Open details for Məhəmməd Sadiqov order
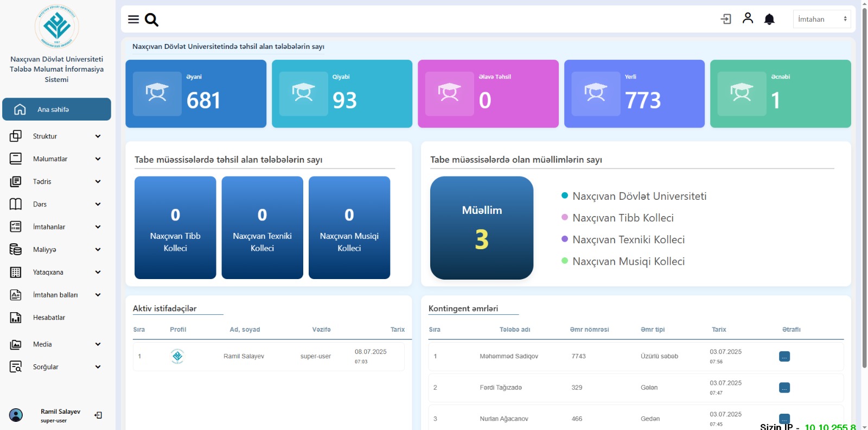 pos(784,357)
